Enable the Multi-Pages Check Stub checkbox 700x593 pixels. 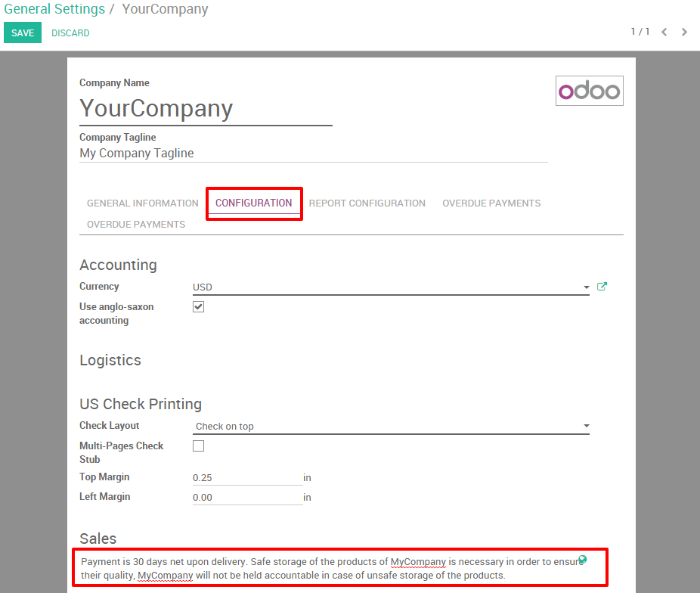(x=199, y=446)
